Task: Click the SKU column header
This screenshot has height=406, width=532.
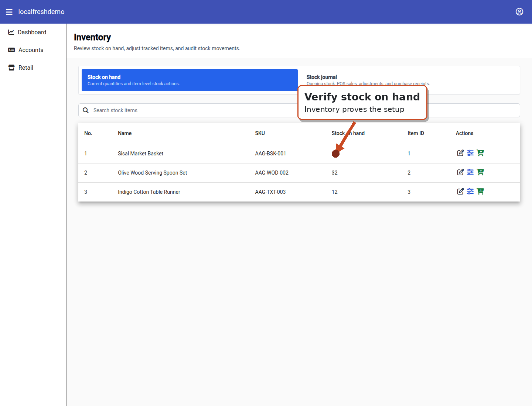Action: (x=260, y=133)
